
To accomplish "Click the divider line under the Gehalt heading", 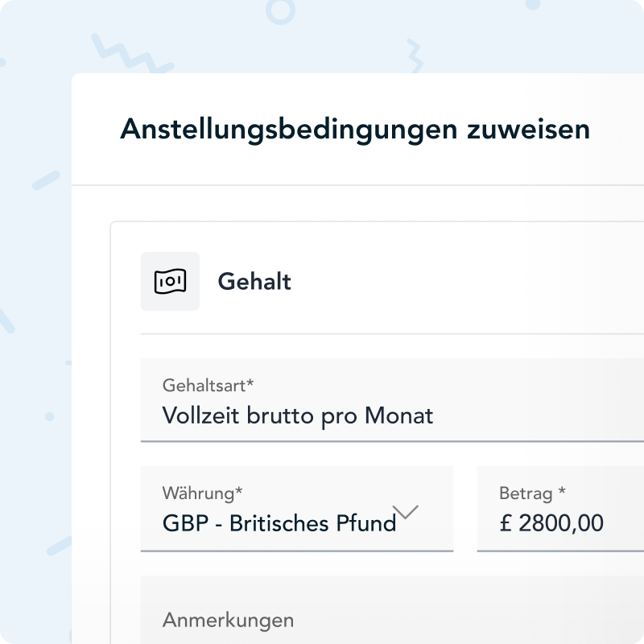I will 392,333.
